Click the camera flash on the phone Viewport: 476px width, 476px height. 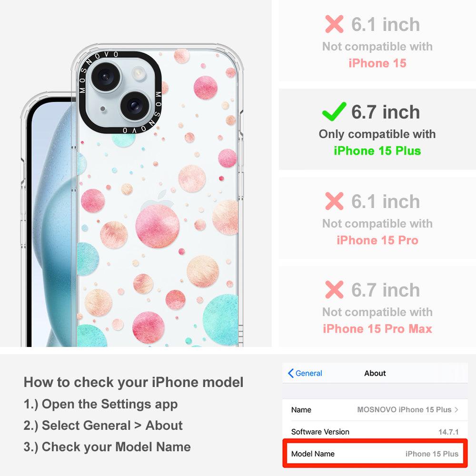[138, 73]
